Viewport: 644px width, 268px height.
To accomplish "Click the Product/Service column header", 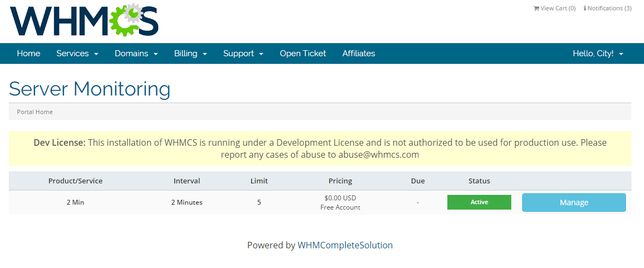I will point(75,181).
